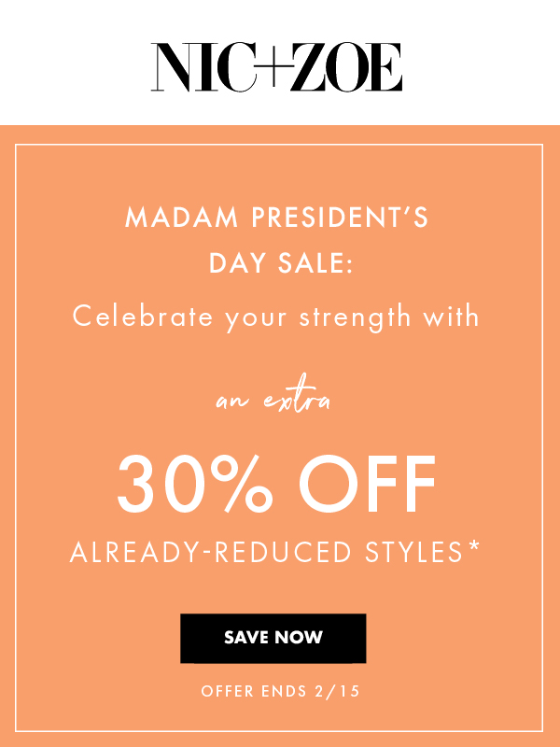
Task: Click the NIC+ZOE logo
Action: [276, 67]
